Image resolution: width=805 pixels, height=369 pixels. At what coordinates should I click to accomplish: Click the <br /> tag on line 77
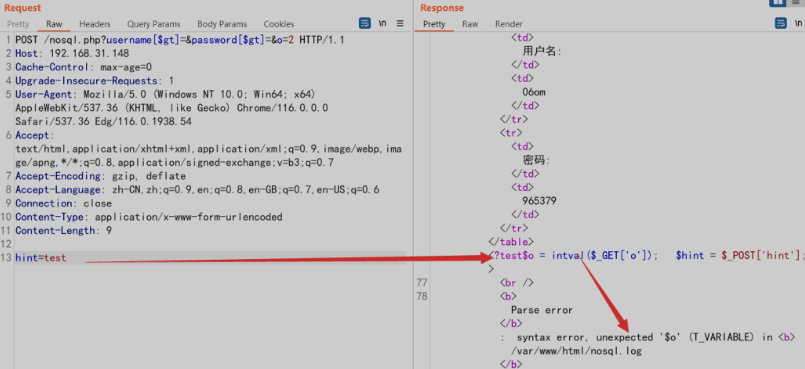517,283
